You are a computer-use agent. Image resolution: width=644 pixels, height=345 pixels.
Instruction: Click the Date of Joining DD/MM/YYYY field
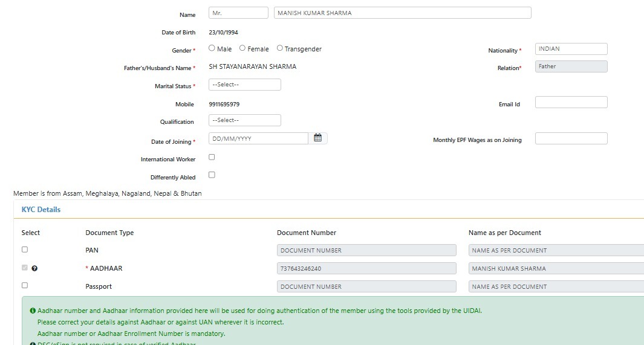coord(258,138)
